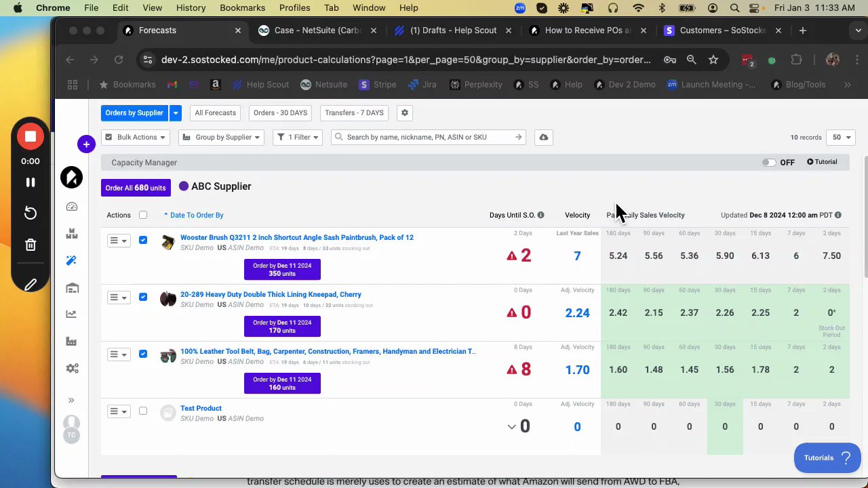Image resolution: width=868 pixels, height=488 pixels.
Task: Select the pen annotation tool in recorder
Action: click(x=31, y=285)
